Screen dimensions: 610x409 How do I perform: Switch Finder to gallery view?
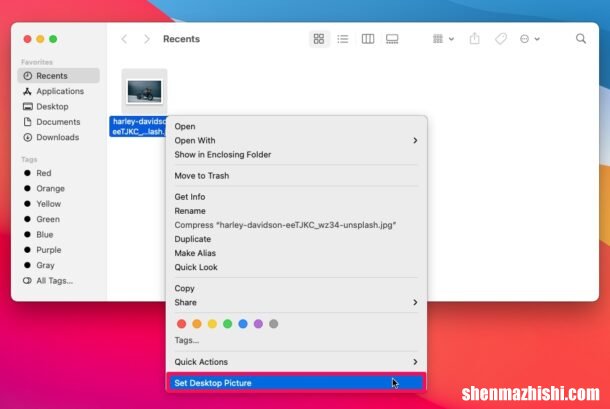click(392, 39)
